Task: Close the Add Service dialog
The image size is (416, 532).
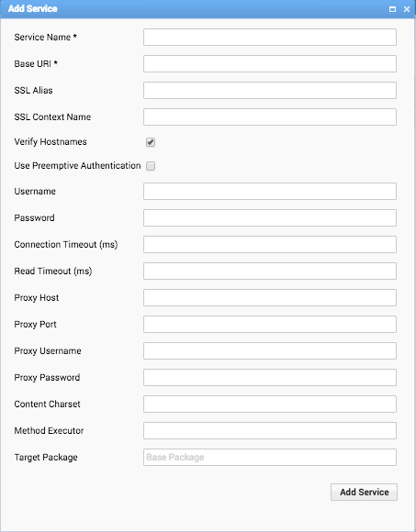Action: (x=407, y=9)
